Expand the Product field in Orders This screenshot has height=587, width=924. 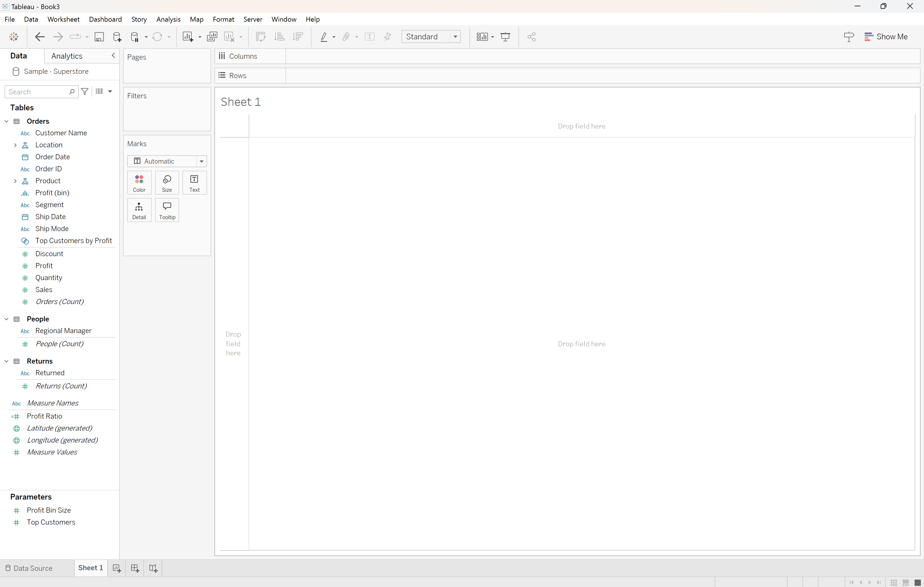click(x=15, y=180)
